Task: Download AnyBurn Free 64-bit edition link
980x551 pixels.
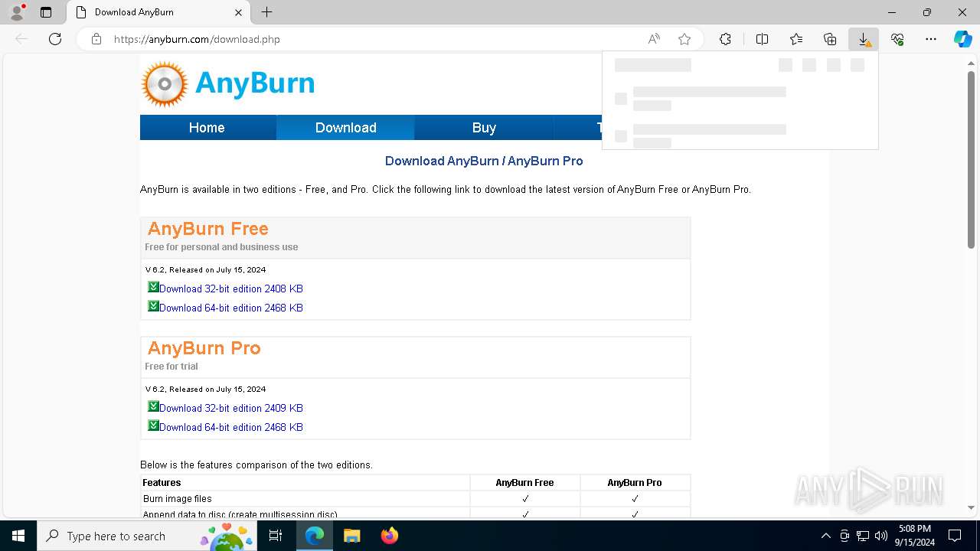Action: (x=231, y=308)
